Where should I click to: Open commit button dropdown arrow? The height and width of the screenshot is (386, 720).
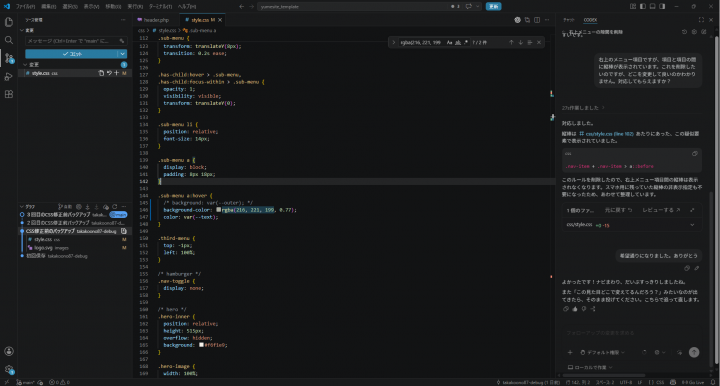123,54
